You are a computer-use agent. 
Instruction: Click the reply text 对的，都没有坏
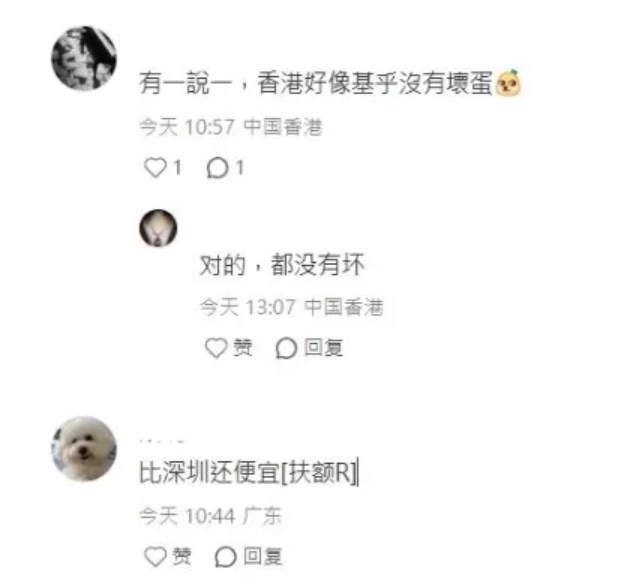click(282, 264)
